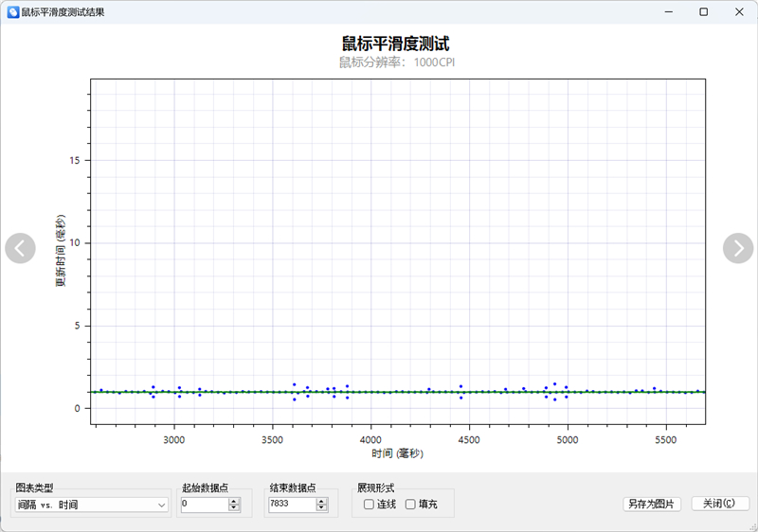Click the 时间 (毫秒) x-axis label
The image size is (758, 532).
pyautogui.click(x=398, y=454)
